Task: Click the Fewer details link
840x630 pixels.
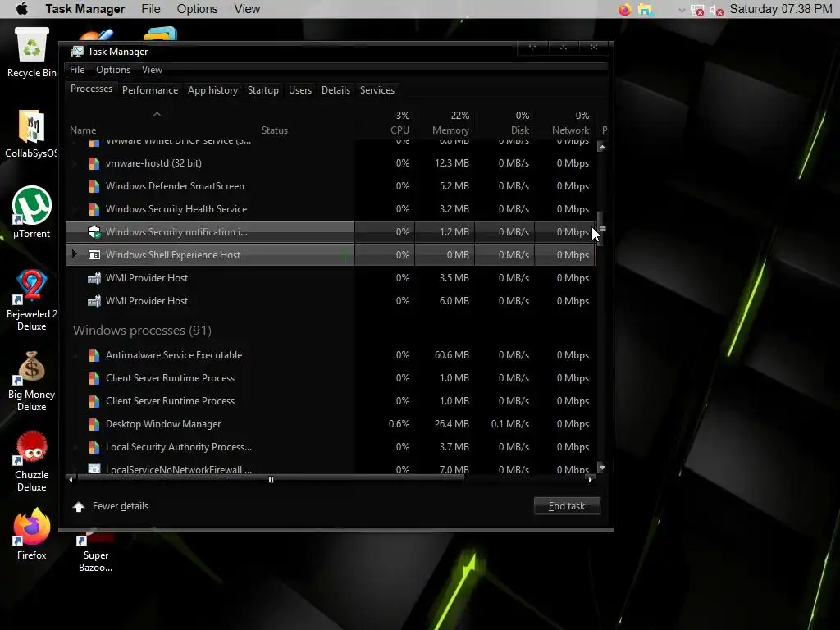Action: point(121,506)
